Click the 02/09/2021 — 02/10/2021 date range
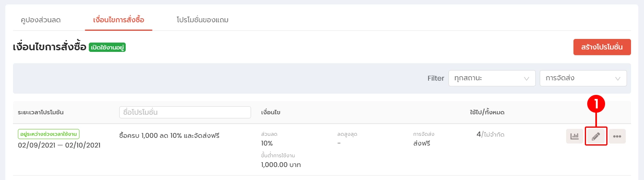Screen dimensions: 644x180 59,145
